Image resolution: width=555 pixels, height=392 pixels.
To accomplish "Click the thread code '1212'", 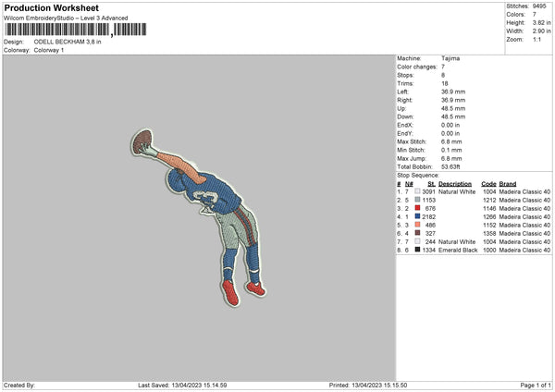I will pos(489,200).
